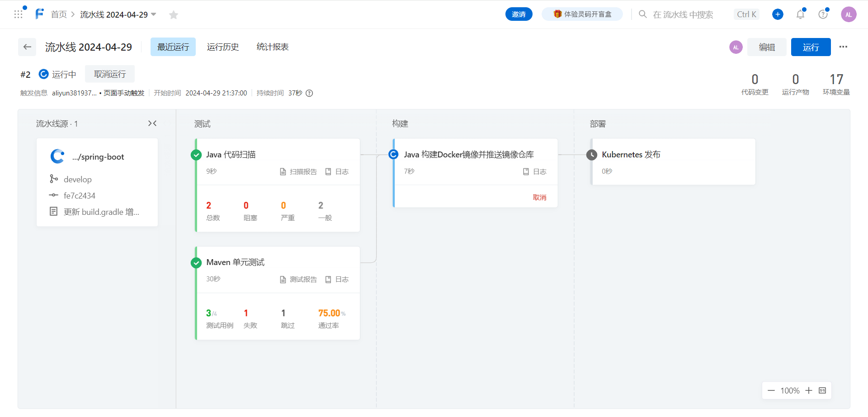The width and height of the screenshot is (868, 417).
Task: Open 体验灵码开盲盒 promotion
Action: pyautogui.click(x=582, y=14)
